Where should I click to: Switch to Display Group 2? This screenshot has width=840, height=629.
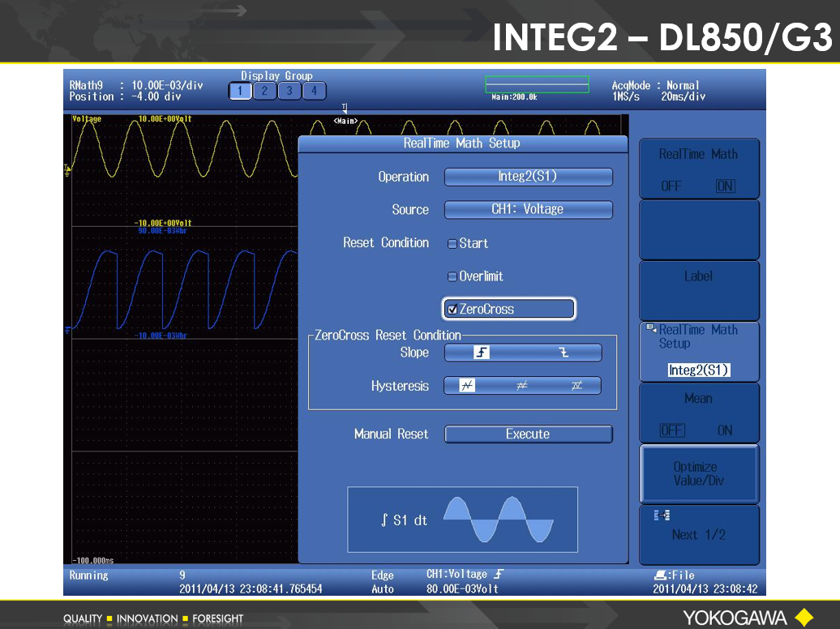point(264,91)
